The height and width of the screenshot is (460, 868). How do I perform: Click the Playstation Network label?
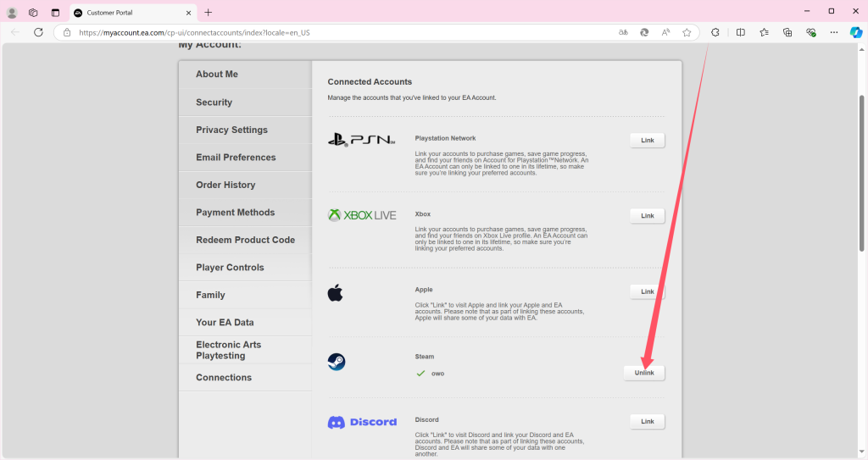(445, 138)
